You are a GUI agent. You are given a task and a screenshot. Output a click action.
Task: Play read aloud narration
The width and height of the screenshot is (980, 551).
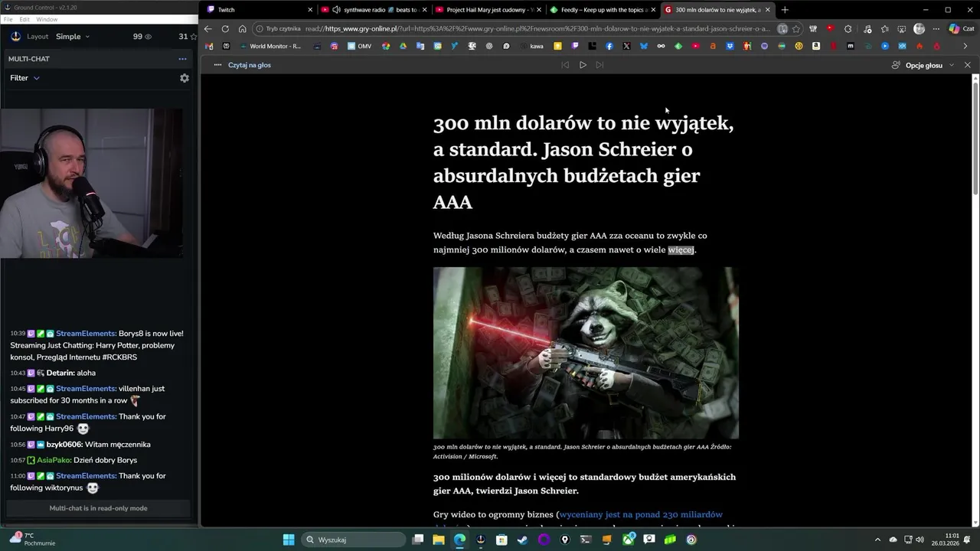pyautogui.click(x=583, y=65)
